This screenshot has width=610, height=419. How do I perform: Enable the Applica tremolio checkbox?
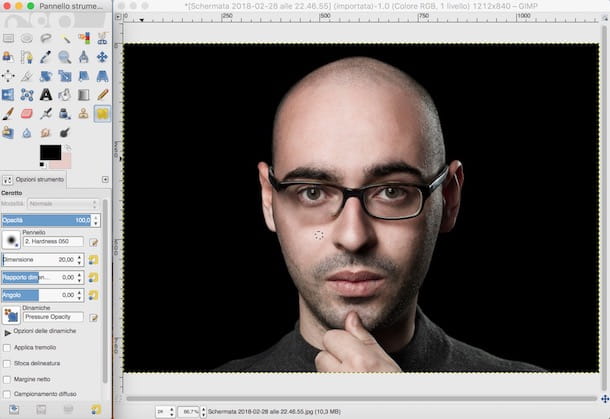pos(8,347)
